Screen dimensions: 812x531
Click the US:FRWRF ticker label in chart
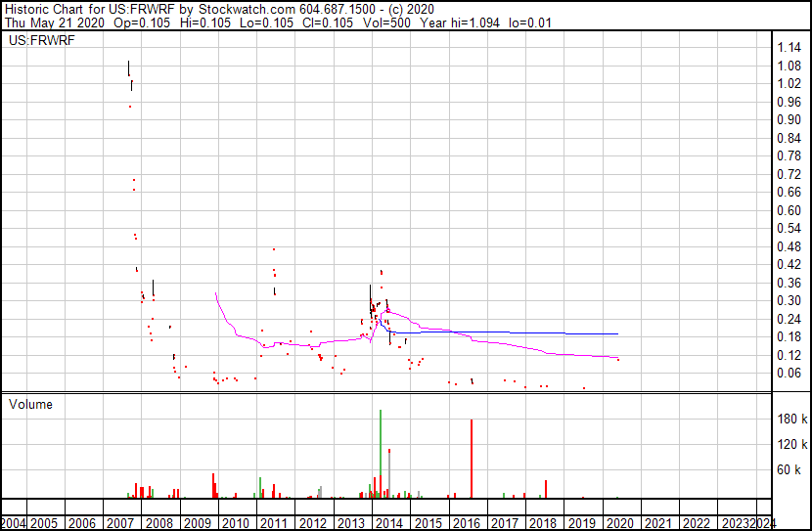41,40
